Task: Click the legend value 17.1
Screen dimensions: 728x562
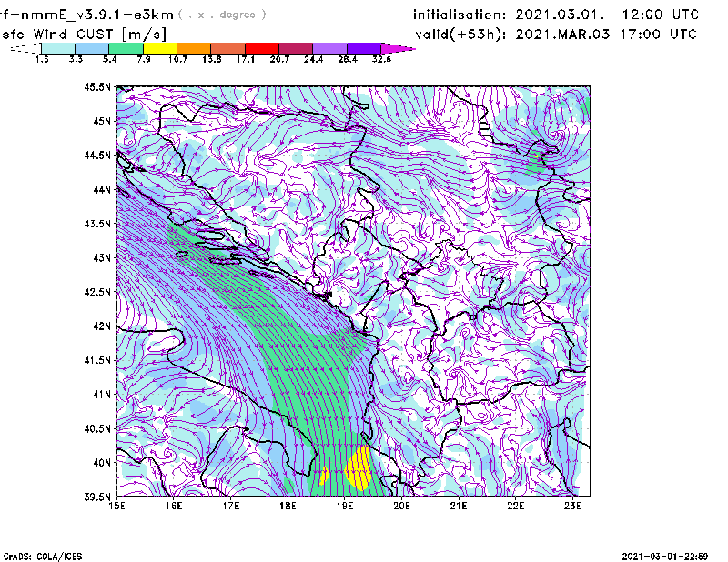Action: point(245,59)
